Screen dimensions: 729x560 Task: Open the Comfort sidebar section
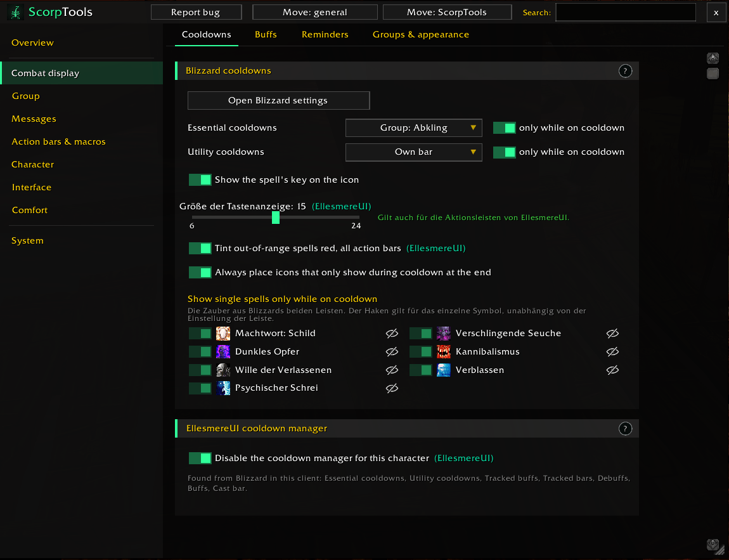(x=30, y=210)
